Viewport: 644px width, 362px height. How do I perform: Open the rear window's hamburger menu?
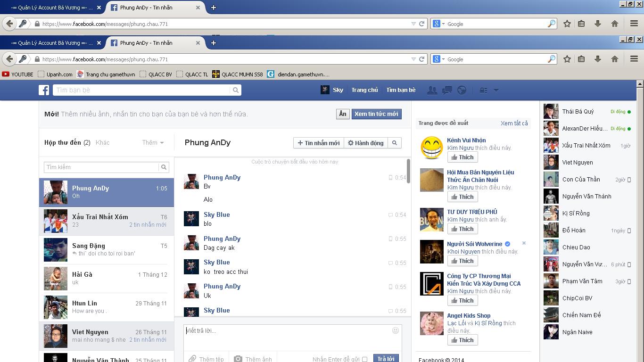click(634, 24)
